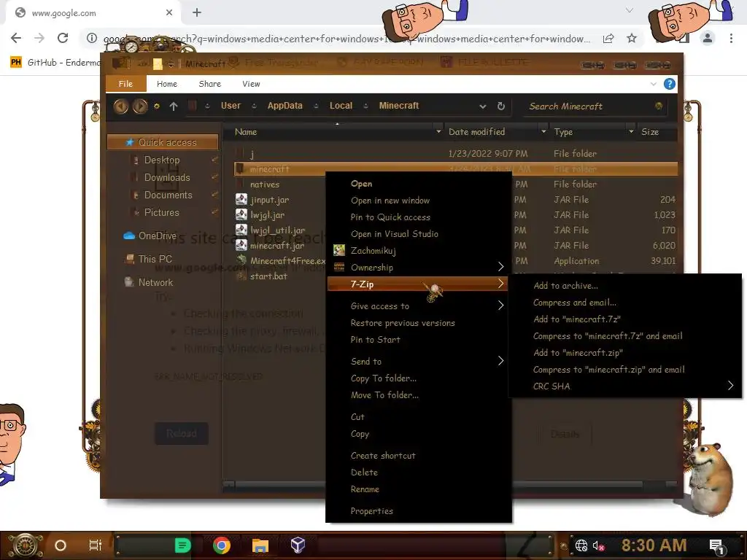Select Add to archive... option
Image resolution: width=747 pixels, height=560 pixels.
coord(565,286)
